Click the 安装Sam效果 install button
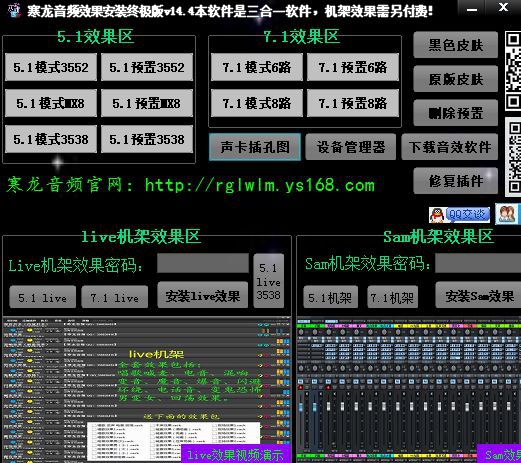The width and height of the screenshot is (521, 463). tap(479, 295)
